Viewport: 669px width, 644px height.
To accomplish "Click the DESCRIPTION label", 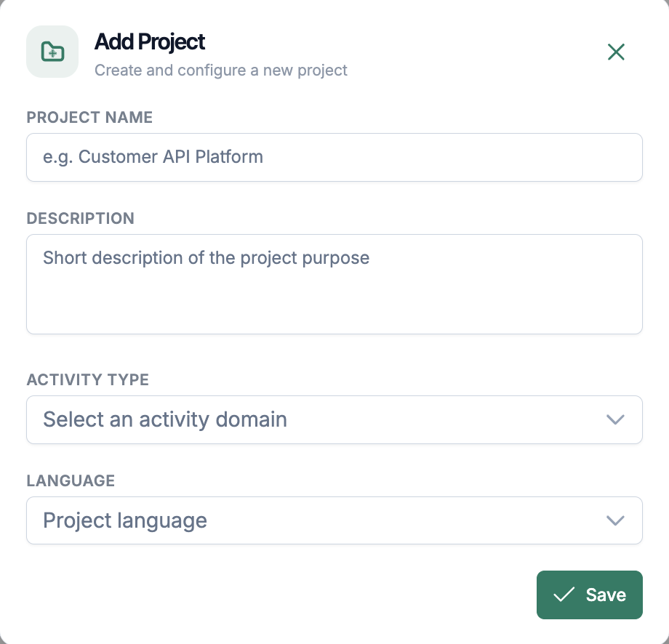I will 80,218.
